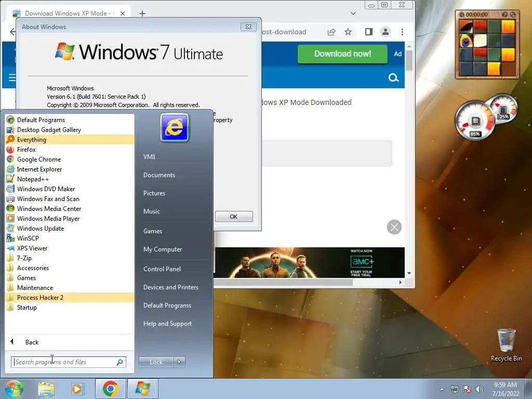The image size is (532, 399).
Task: Open XPS Viewer
Action: 70,248
